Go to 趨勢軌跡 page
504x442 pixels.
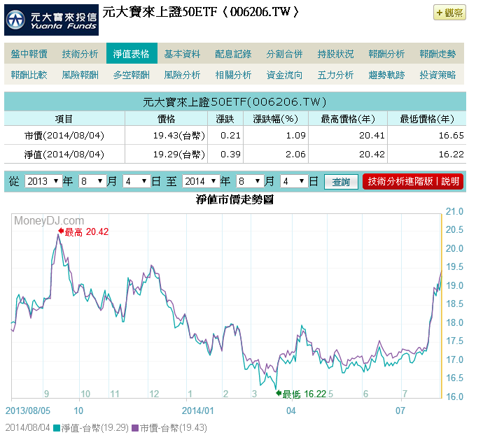coord(386,75)
